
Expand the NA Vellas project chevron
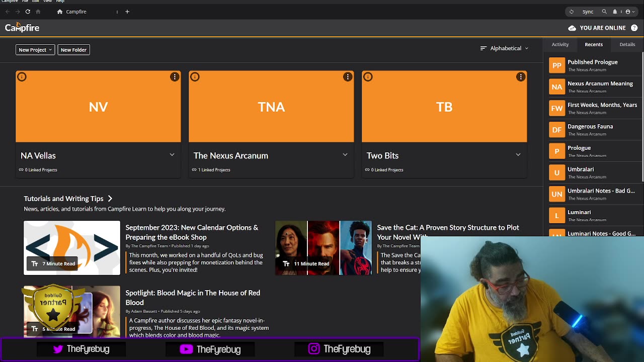tap(172, 155)
